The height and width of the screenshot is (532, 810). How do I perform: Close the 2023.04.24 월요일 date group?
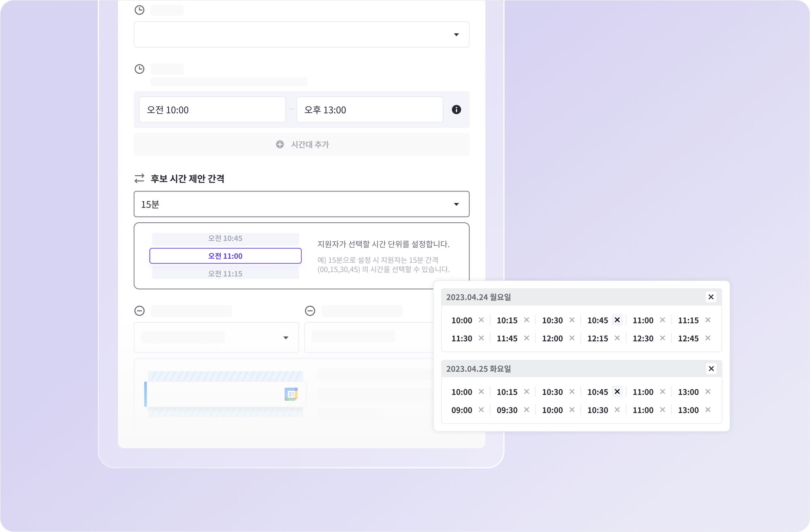[711, 297]
